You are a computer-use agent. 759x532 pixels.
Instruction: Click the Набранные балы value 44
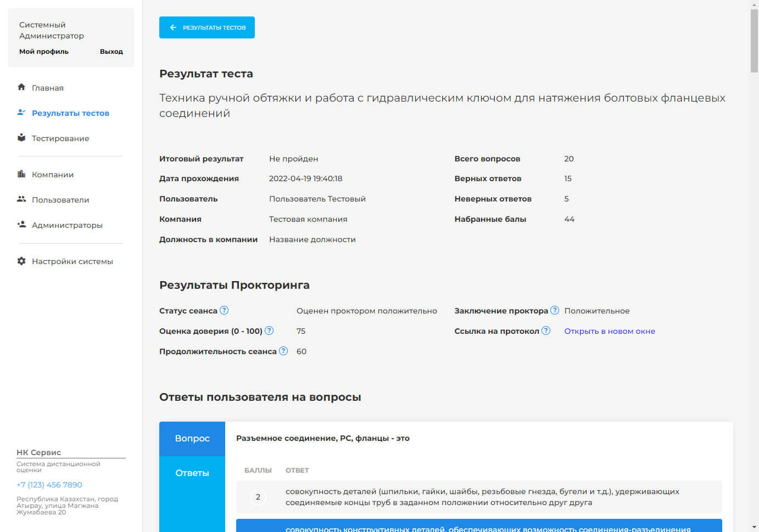569,219
